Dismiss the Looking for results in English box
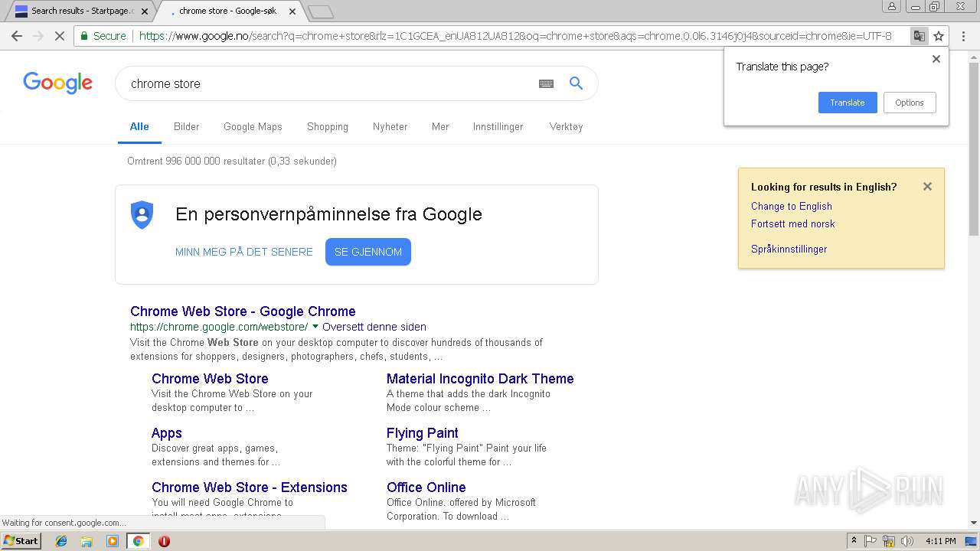 927,186
